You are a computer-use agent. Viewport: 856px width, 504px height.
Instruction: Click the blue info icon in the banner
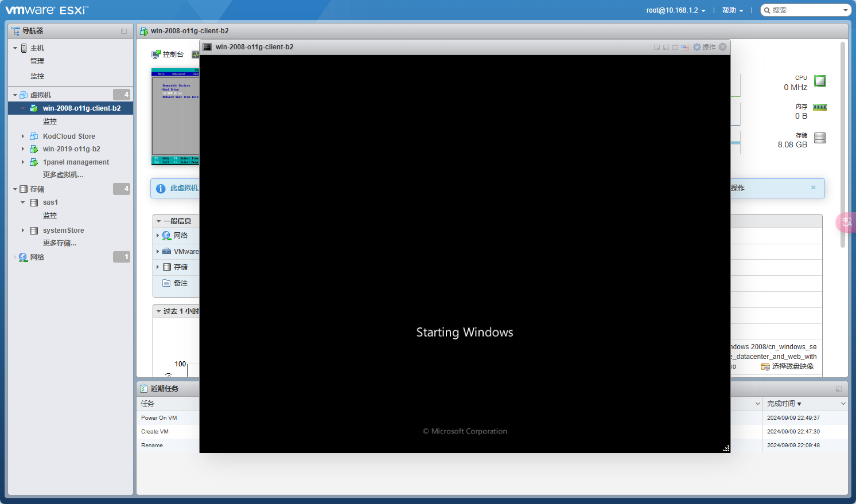(161, 189)
